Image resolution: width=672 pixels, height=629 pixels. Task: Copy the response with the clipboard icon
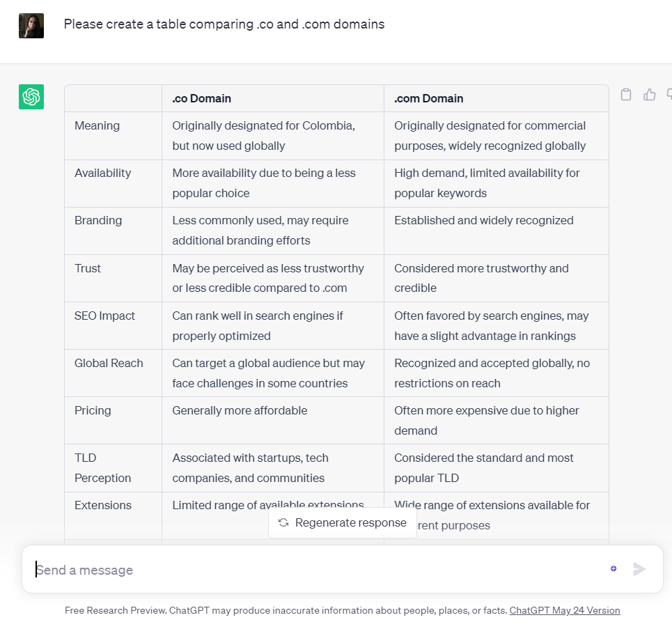[x=626, y=95]
